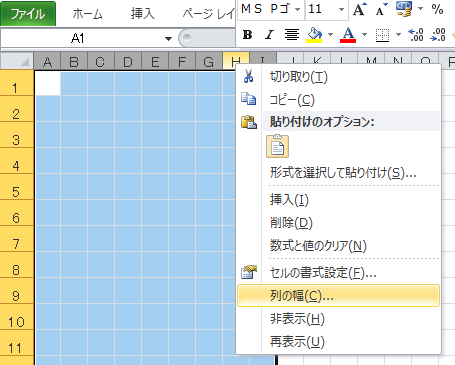Screen dimensions: 455x365
Task: Select row 4 header
Action: coord(17,161)
